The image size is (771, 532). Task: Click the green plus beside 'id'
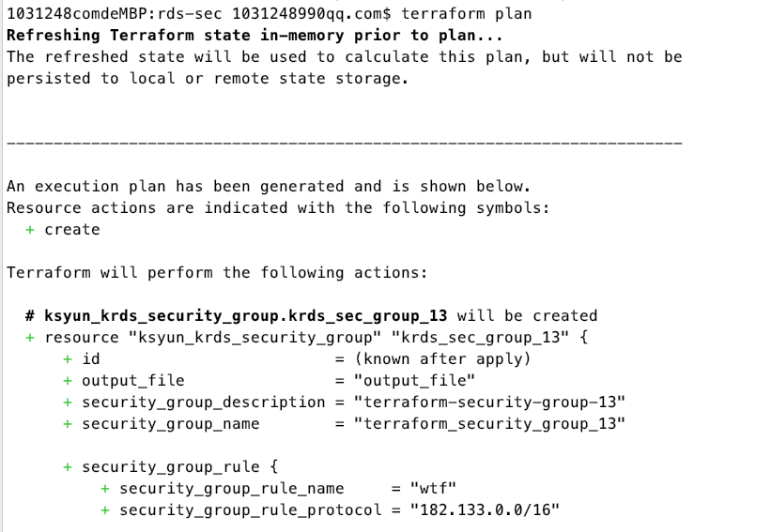click(x=68, y=359)
